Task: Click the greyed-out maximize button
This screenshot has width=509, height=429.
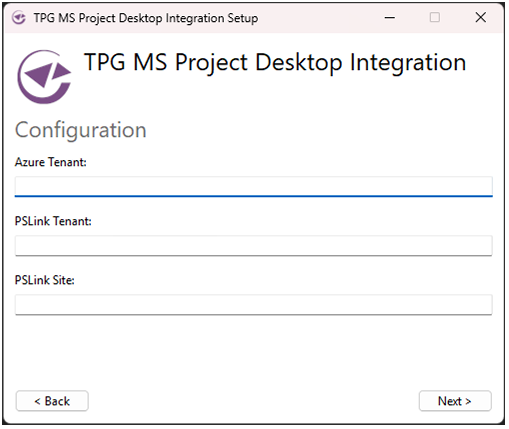Action: point(435,17)
